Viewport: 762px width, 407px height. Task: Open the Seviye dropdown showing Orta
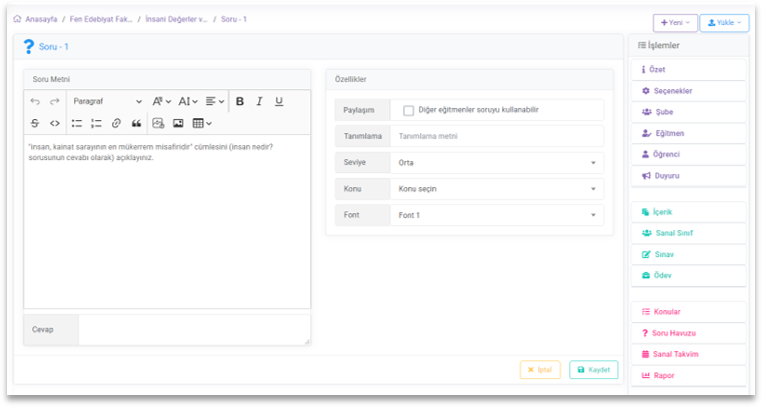click(x=496, y=162)
